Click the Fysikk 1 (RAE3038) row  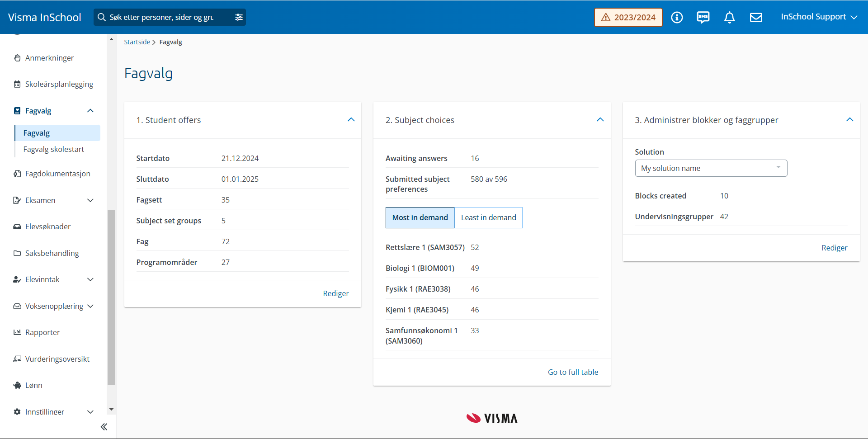492,289
